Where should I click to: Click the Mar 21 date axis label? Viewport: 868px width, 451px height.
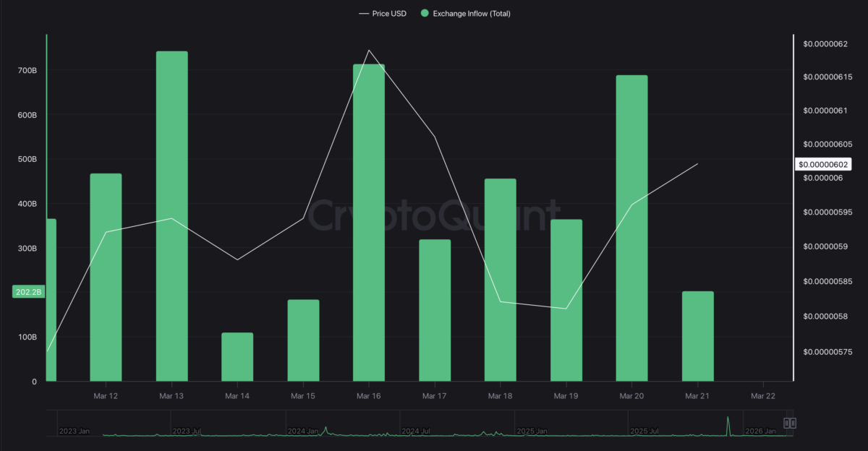698,396
